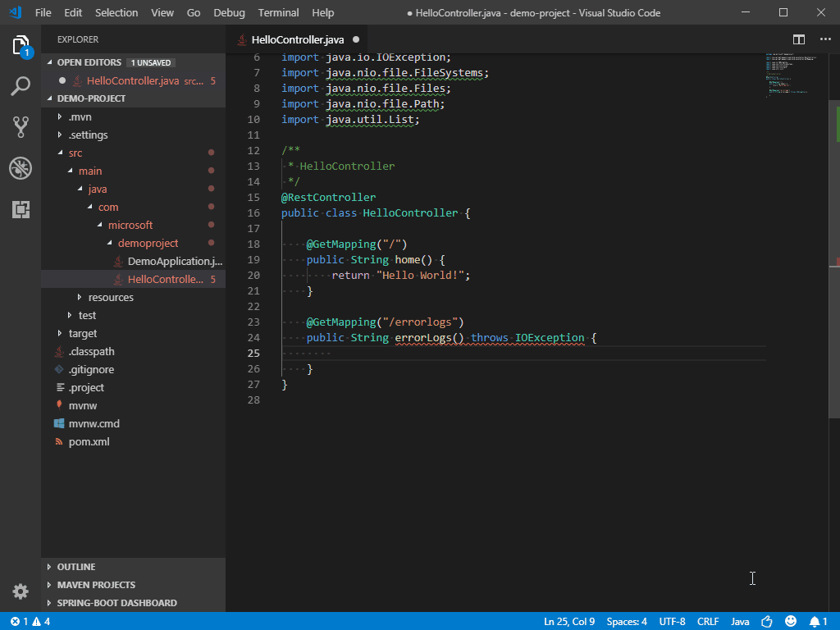
Task: Click the UTF-8 encoding indicator
Action: pyautogui.click(x=671, y=621)
